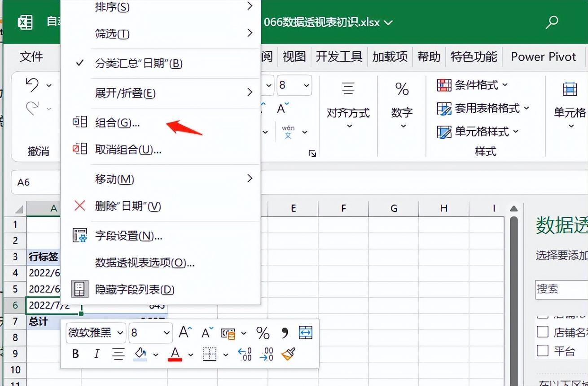The height and width of the screenshot is (386, 588).
Task: Click 隐藏字段列表(D) menu entry
Action: click(x=134, y=289)
